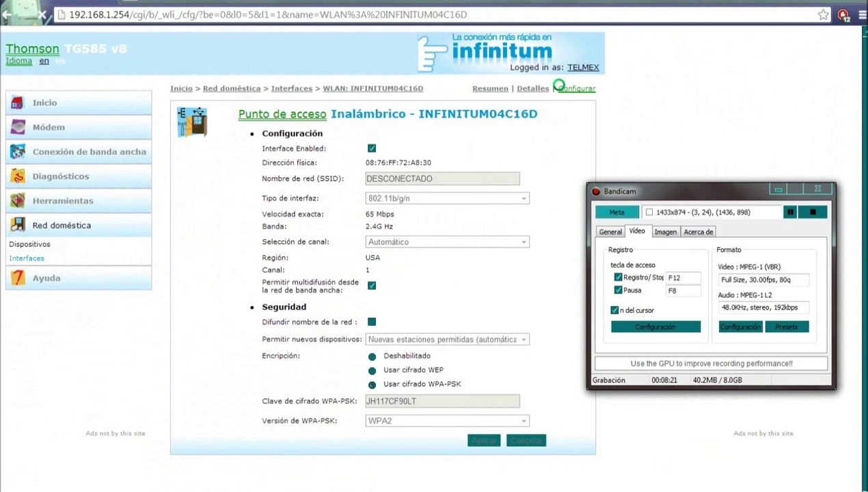
Task: Click the Cancelar button
Action: tap(526, 441)
